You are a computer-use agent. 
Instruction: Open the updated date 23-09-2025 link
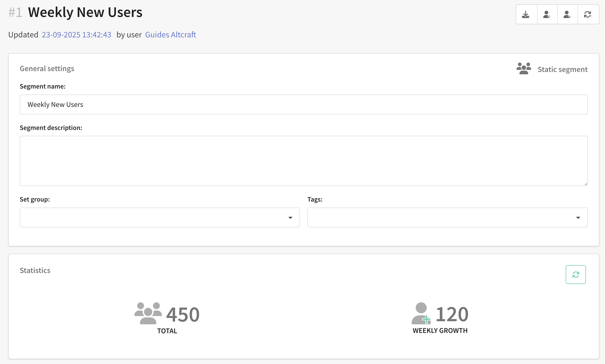[76, 35]
